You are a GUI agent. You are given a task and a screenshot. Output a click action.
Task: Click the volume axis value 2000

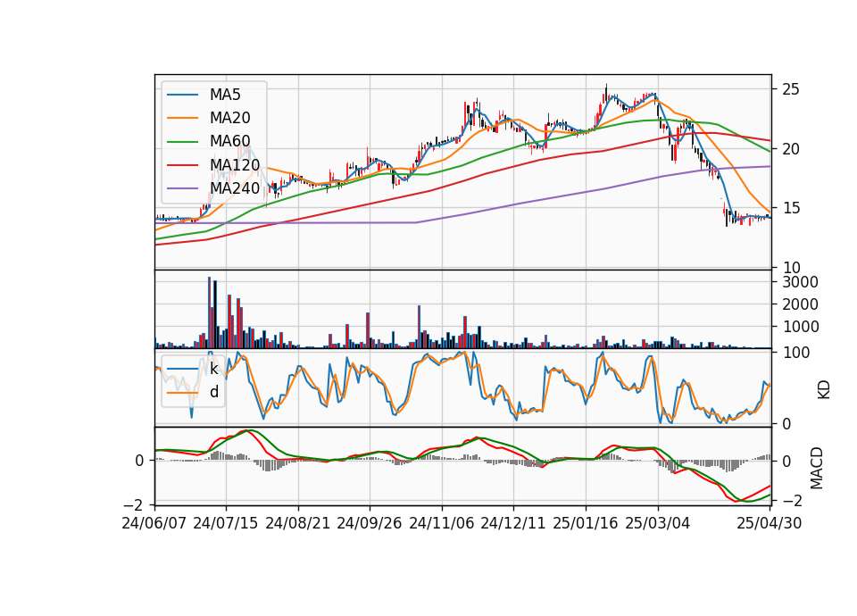coord(800,304)
